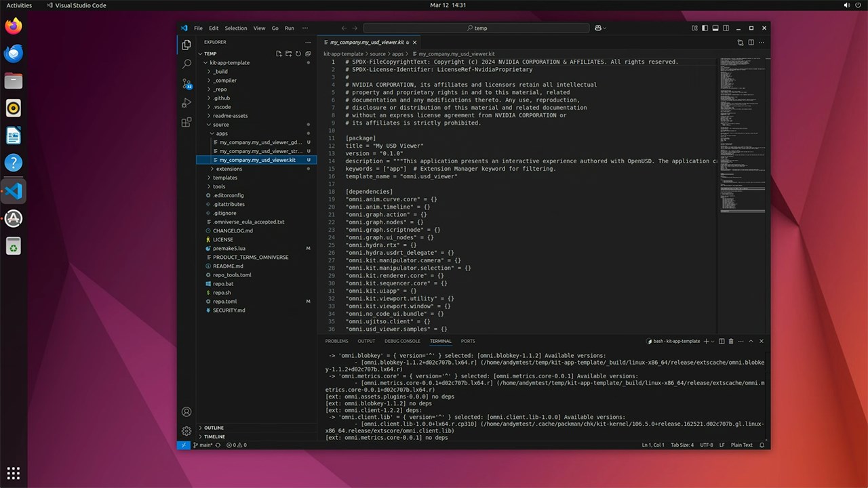Open the Manage gear icon in VS Code

[186, 431]
